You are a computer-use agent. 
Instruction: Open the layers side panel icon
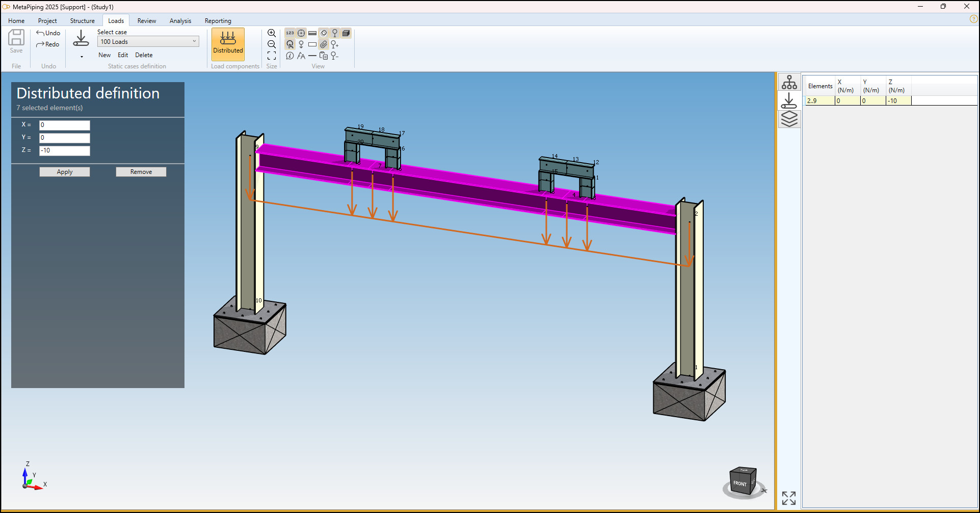pyautogui.click(x=789, y=119)
